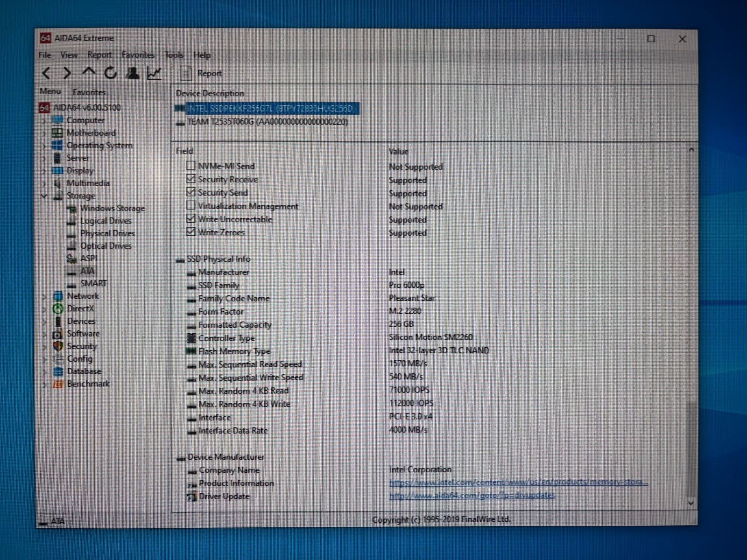
Task: Select the INTEL SSDPEKKF256G7L device row
Action: [x=268, y=109]
